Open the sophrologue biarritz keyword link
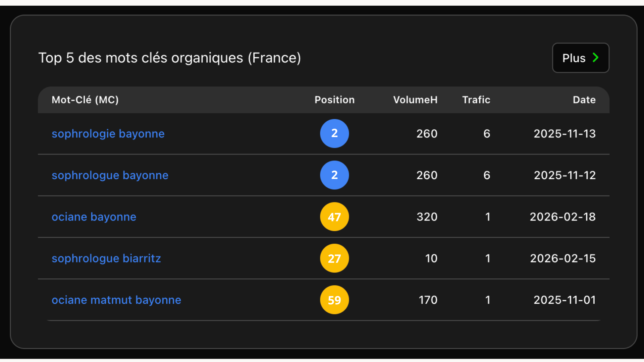 (x=106, y=258)
